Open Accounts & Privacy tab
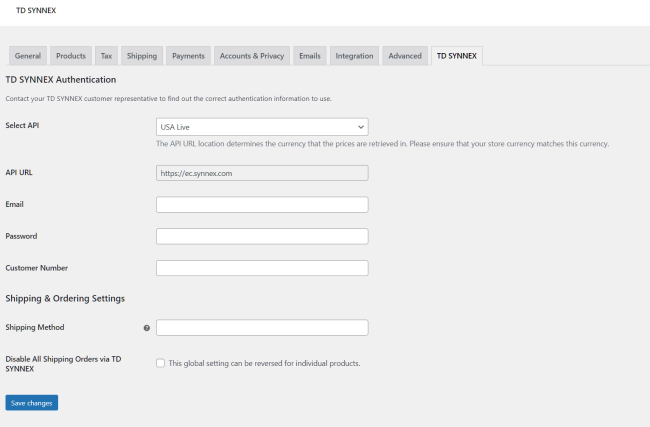This screenshot has height=427, width=650. click(x=252, y=56)
